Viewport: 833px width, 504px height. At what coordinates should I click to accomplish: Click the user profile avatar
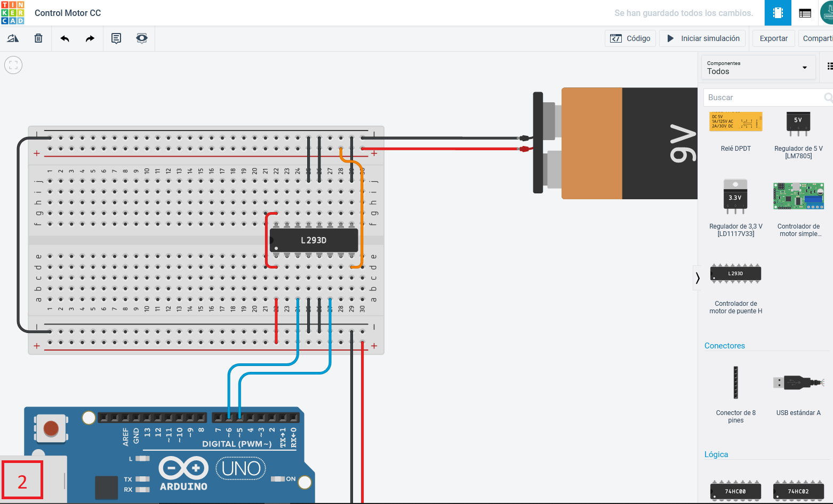pyautogui.click(x=827, y=13)
